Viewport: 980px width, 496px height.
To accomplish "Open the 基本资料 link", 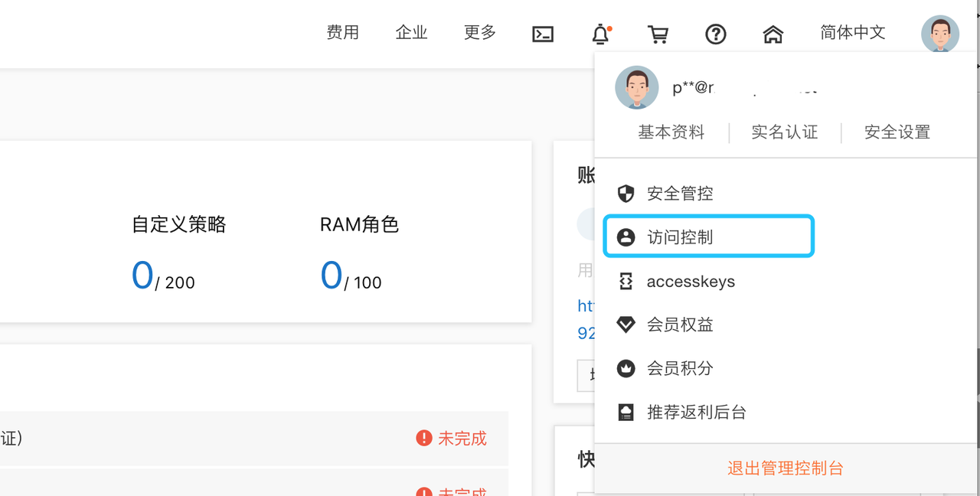I will point(671,132).
